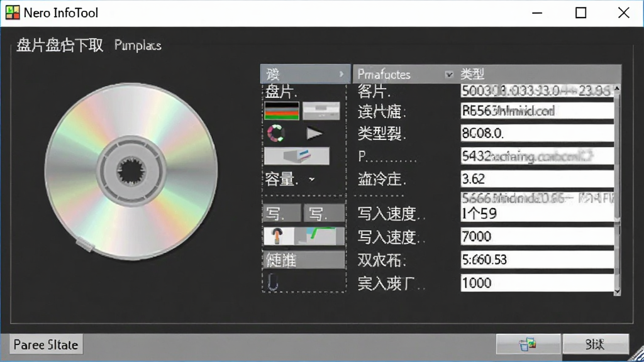Click the red-green striped color bar icon

coord(282,111)
